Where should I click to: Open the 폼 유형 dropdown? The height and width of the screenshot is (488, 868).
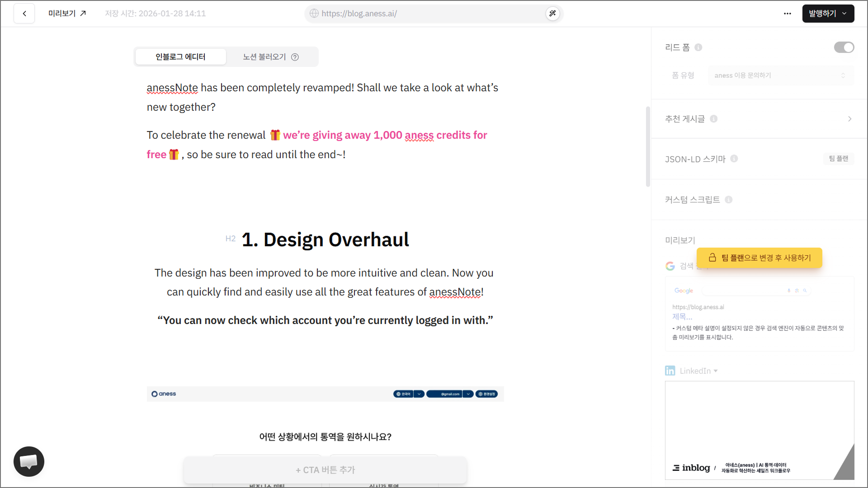[780, 75]
